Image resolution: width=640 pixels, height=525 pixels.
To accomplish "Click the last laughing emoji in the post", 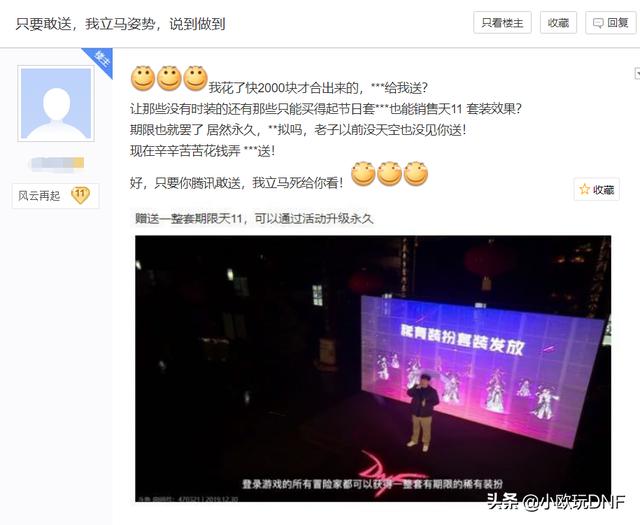I will pyautogui.click(x=416, y=174).
